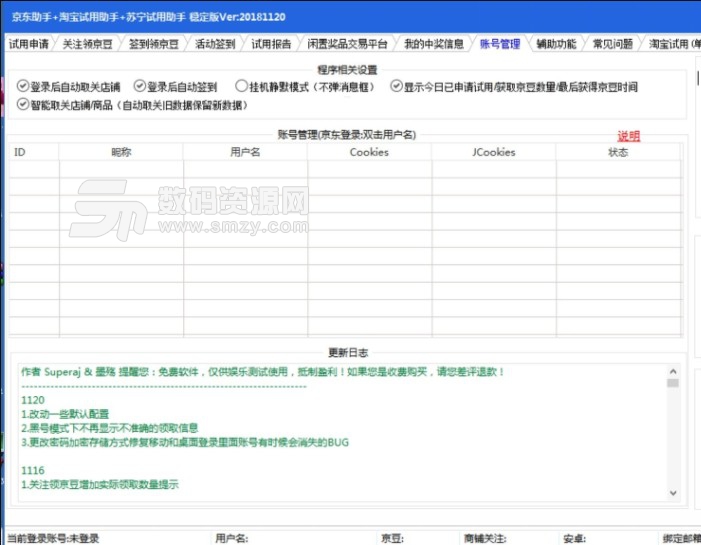The height and width of the screenshot is (545, 701).
Task: Click log line 1.改动一些默认配置
Action: tap(65, 414)
